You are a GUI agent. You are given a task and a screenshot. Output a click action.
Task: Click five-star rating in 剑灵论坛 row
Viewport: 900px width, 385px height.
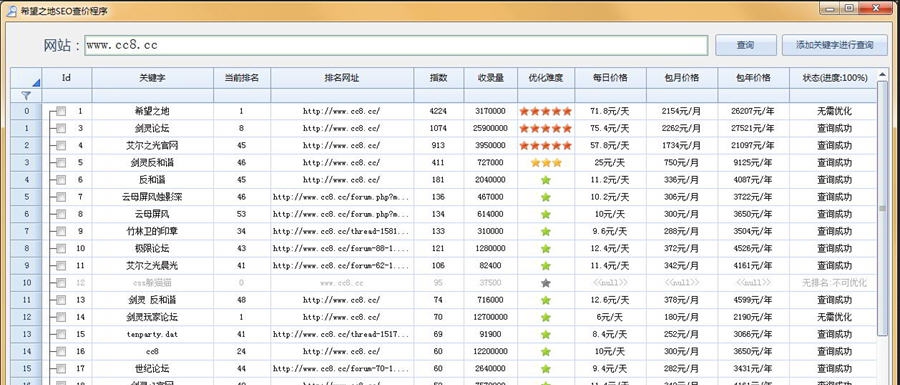point(546,129)
